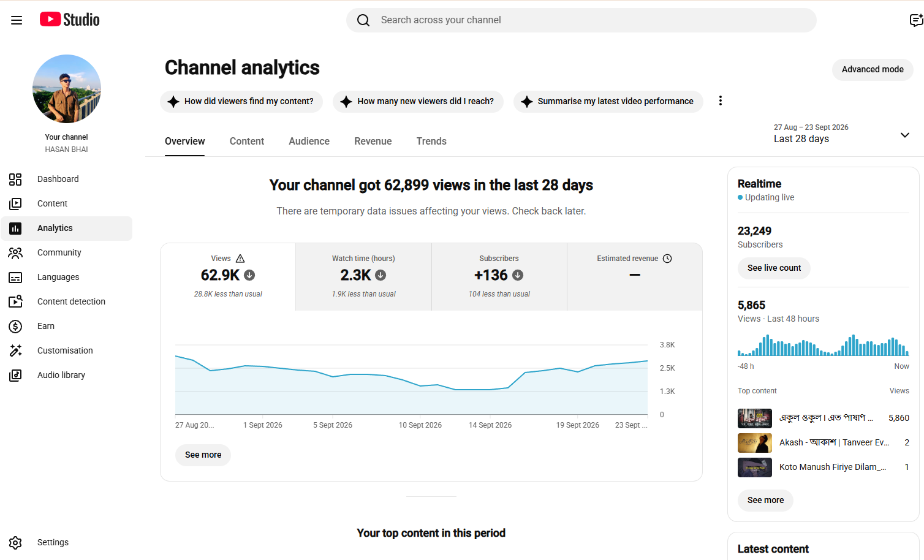Click the Dashboard sidebar icon
Viewport: 924px width, 560px height.
pyautogui.click(x=15, y=179)
